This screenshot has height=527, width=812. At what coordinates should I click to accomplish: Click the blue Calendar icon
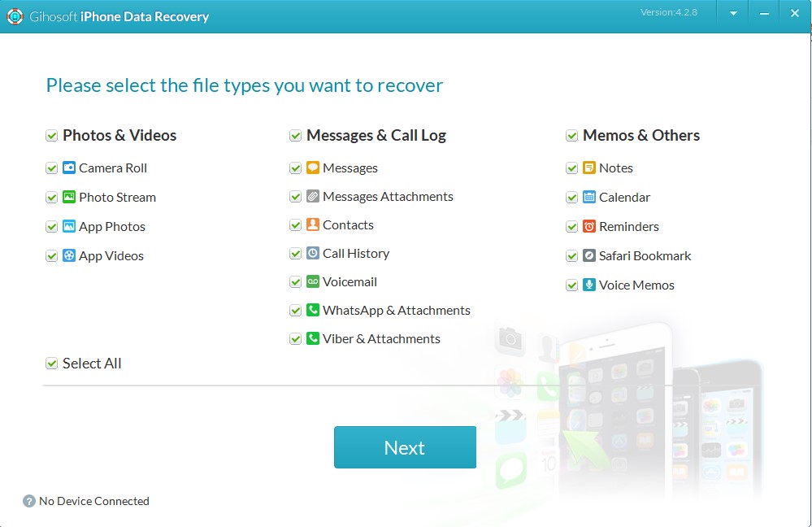pyautogui.click(x=588, y=197)
